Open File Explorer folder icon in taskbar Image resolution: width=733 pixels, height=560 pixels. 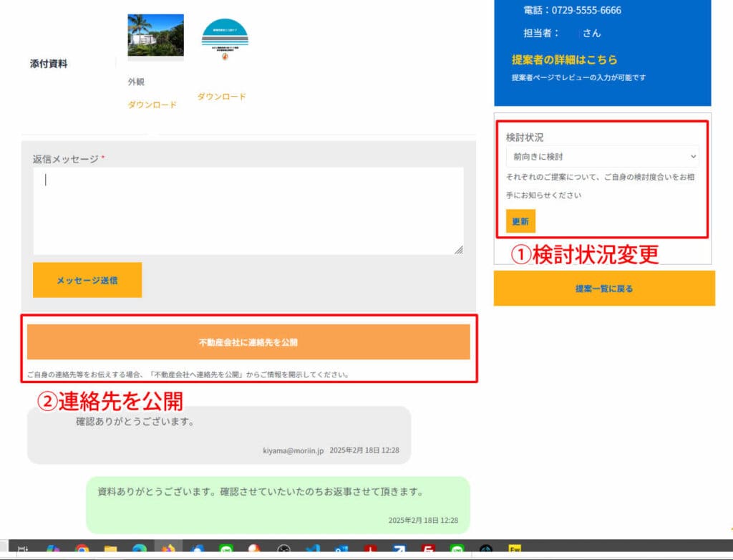tap(110, 550)
